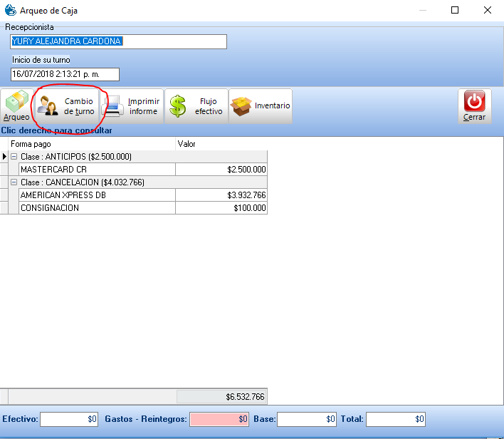Select the CONSIGNACION payment row
504x439 pixels.
coord(97,208)
